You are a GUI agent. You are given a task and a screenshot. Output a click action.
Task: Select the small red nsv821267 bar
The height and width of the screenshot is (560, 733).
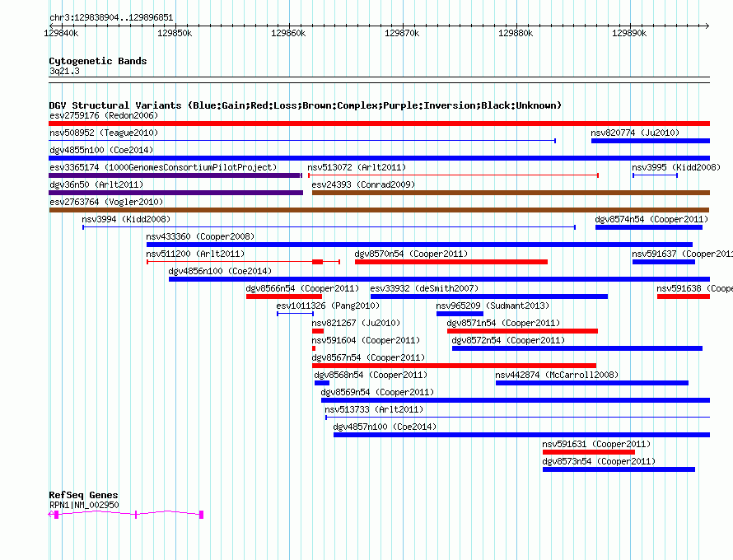pyautogui.click(x=318, y=331)
